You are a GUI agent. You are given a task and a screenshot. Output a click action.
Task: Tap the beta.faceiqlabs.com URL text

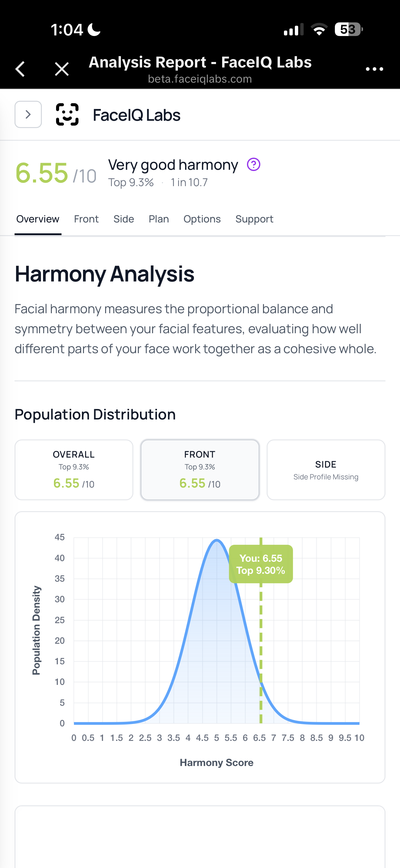click(x=200, y=79)
